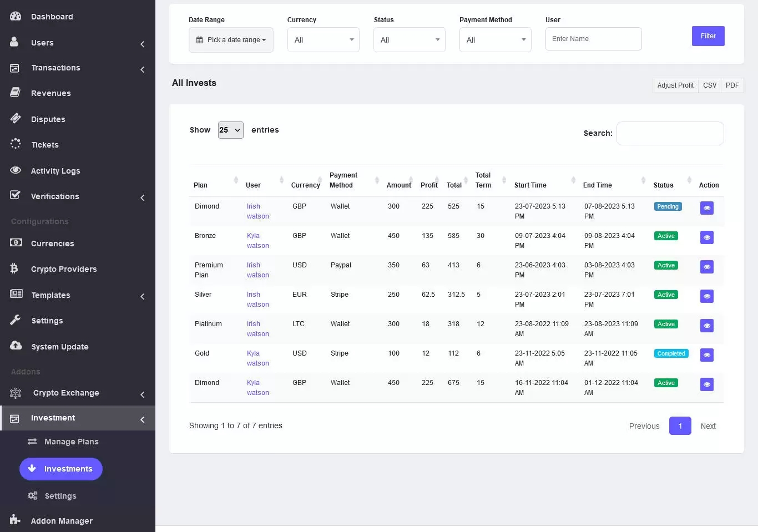Click the System Update cloud icon

[16, 346]
